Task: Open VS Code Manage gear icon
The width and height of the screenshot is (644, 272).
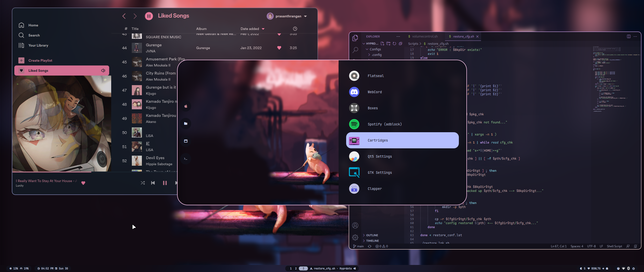Action: point(355,237)
